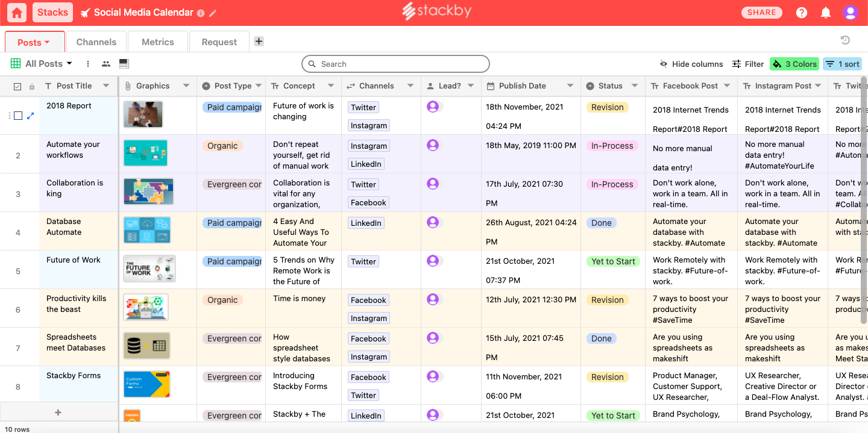
Task: Click the 'Introducing Stackby Forms' concept cell
Action: [x=303, y=385]
